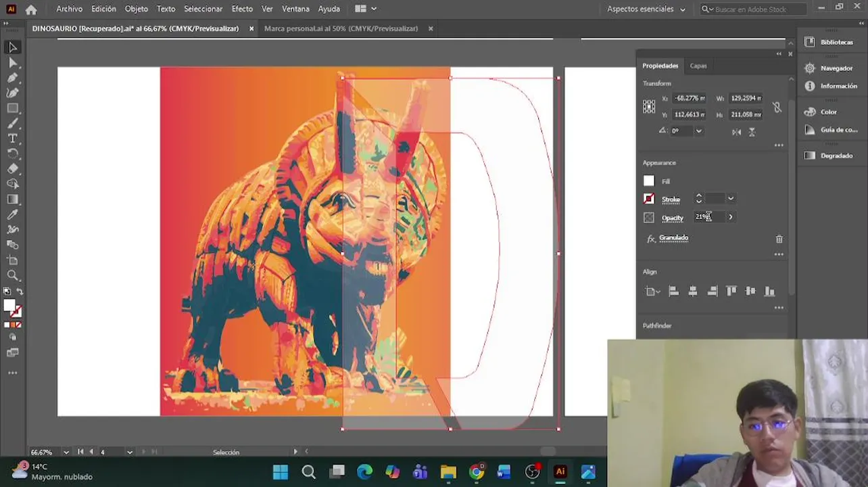Toggle constrain width and height proportions
868x487 pixels.
click(x=777, y=107)
